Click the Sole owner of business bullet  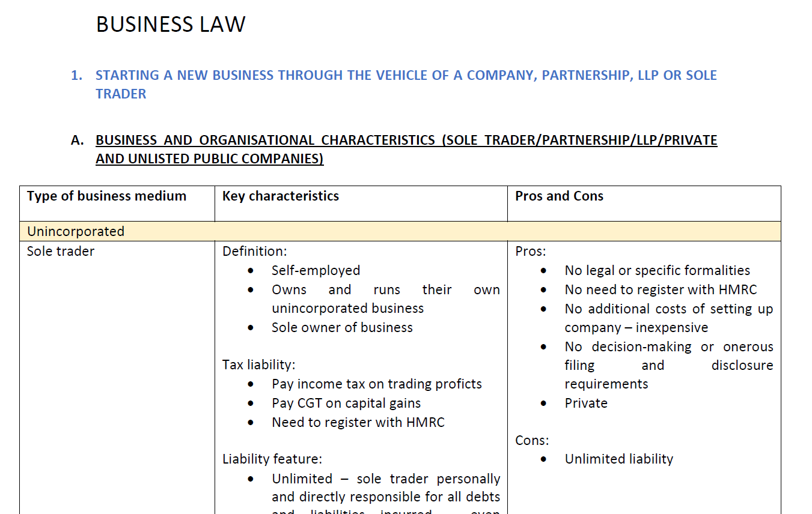(342, 327)
